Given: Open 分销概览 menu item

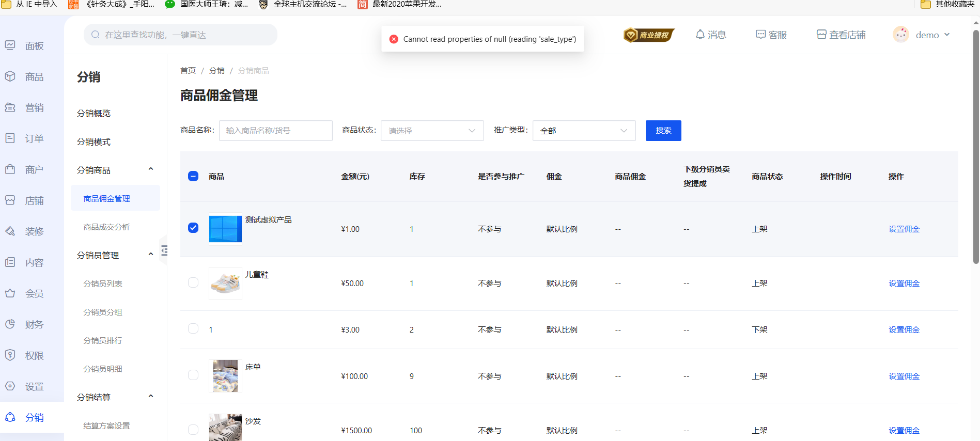Looking at the screenshot, I should (94, 113).
